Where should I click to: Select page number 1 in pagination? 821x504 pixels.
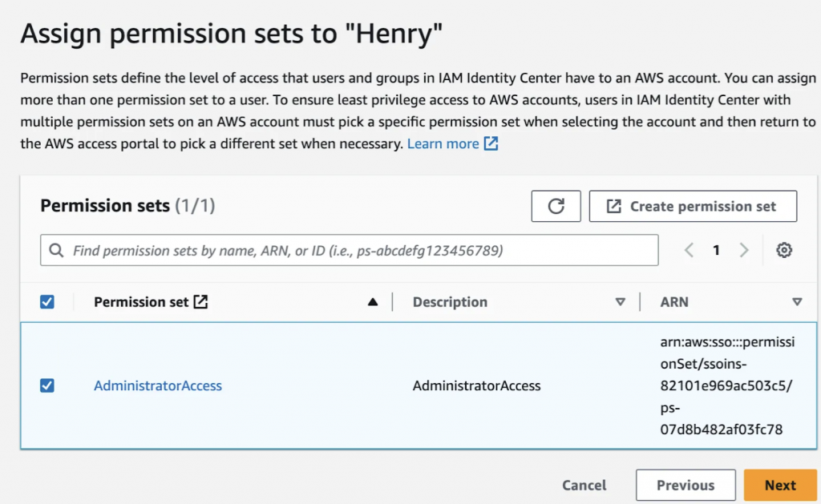coord(716,250)
